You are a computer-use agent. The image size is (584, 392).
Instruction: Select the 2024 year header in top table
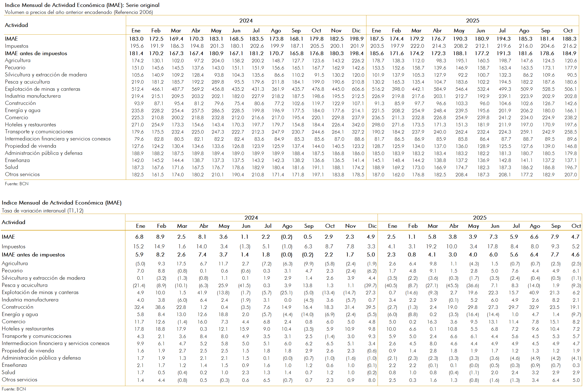point(246,21)
